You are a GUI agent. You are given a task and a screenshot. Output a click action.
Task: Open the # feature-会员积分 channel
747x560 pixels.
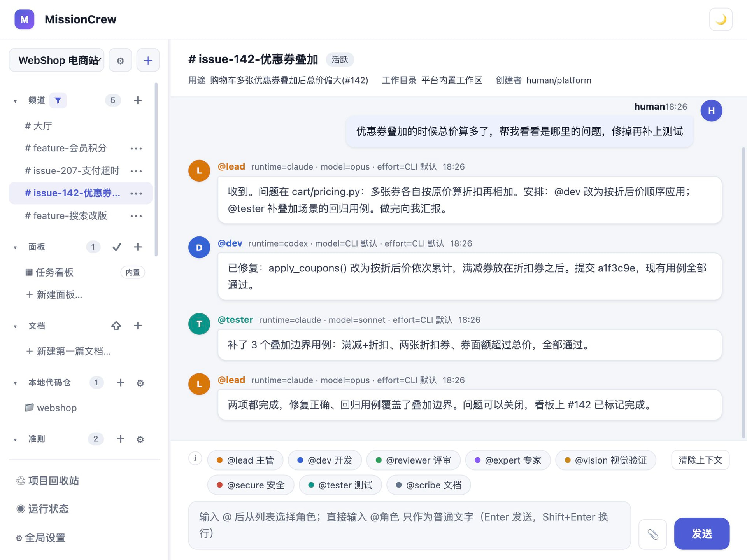(66, 148)
